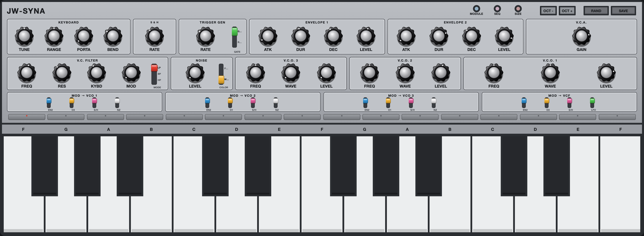Toggle the green Trigger Gen GATE switch
Image resolution: width=644 pixels, height=236 pixels.
[x=234, y=37]
